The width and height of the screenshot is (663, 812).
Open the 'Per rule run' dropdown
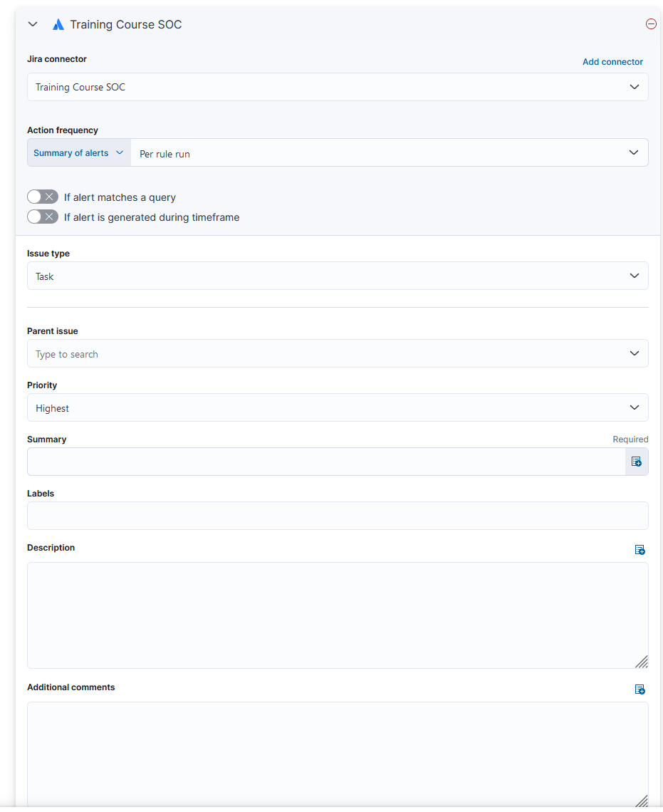(x=389, y=153)
